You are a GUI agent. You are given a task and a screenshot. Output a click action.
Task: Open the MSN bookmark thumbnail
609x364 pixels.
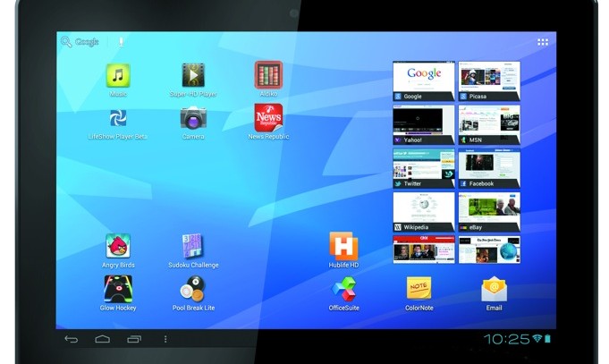[489, 124]
